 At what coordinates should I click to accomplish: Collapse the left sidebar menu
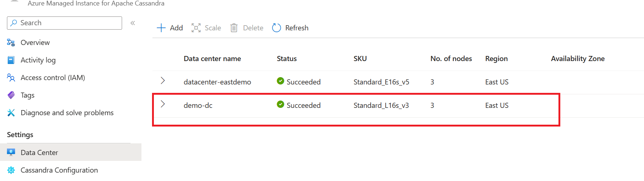point(133,23)
